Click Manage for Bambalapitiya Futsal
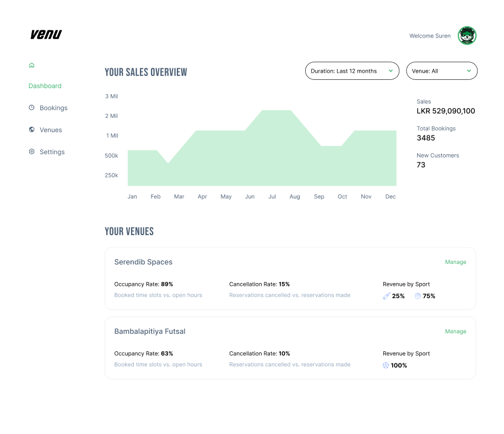504x434 pixels. [x=456, y=332]
